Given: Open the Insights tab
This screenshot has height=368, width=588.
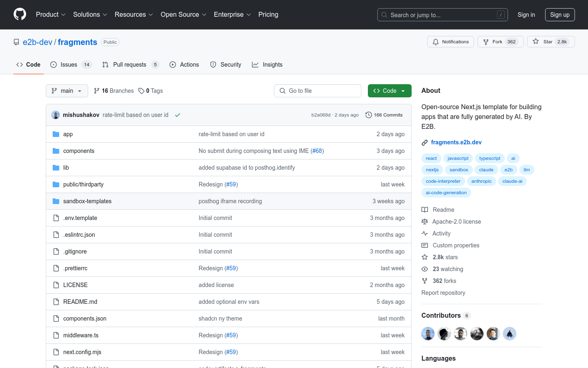Looking at the screenshot, I should [x=267, y=65].
